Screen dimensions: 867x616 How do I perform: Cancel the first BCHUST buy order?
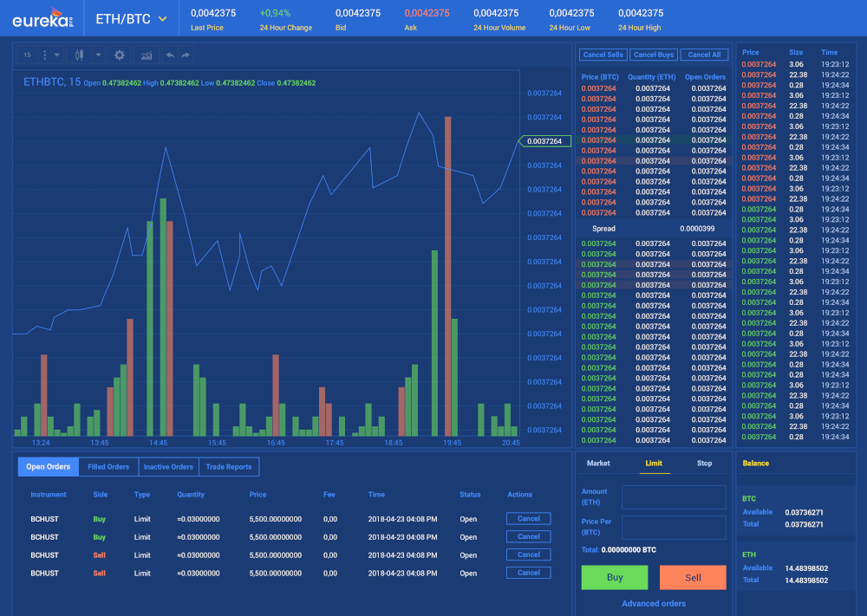point(528,518)
